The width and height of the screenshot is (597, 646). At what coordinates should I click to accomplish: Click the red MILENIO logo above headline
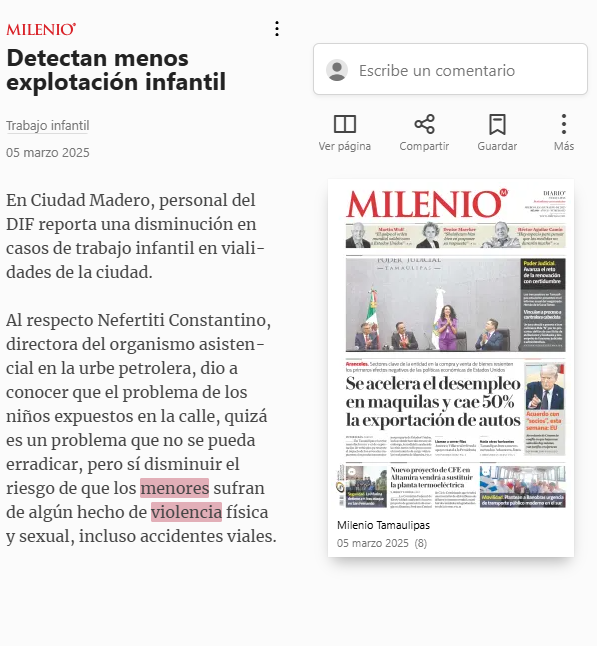(41, 30)
